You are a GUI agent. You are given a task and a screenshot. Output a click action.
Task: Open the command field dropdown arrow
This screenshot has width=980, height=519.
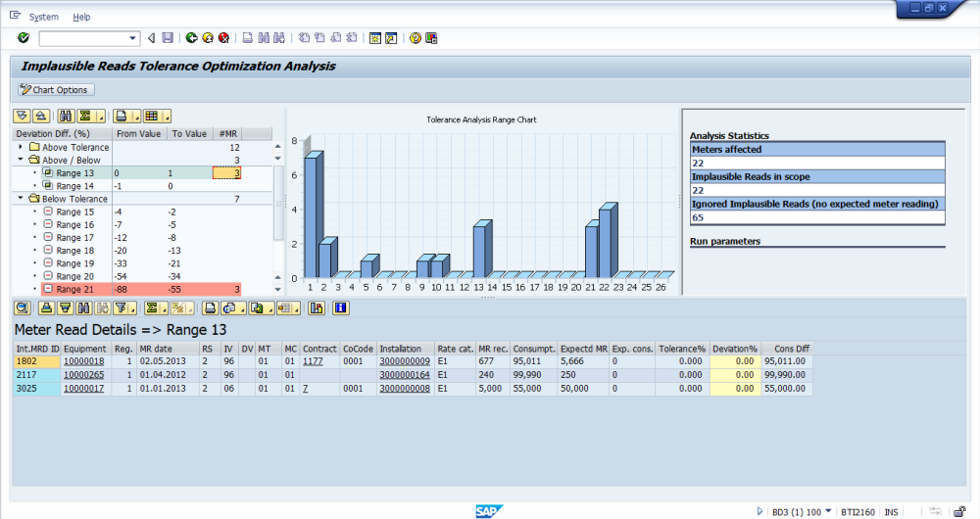[133, 38]
